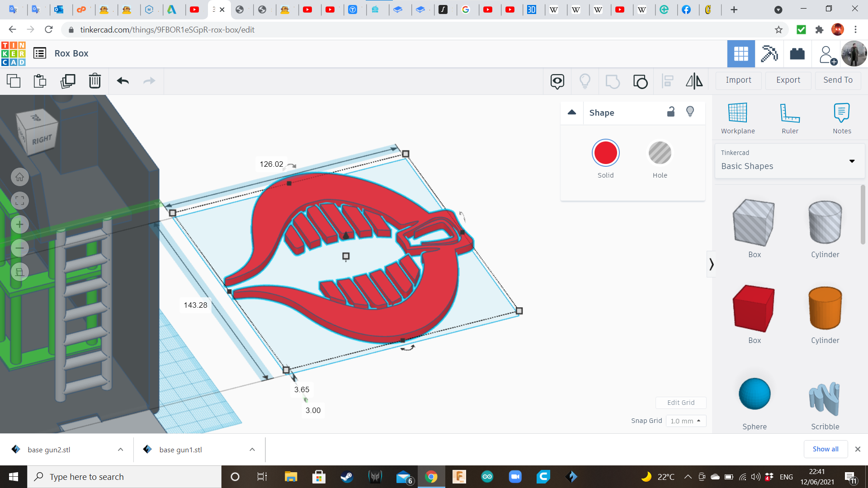Image resolution: width=868 pixels, height=488 pixels.
Task: Toggle the shape lock icon
Action: click(671, 112)
